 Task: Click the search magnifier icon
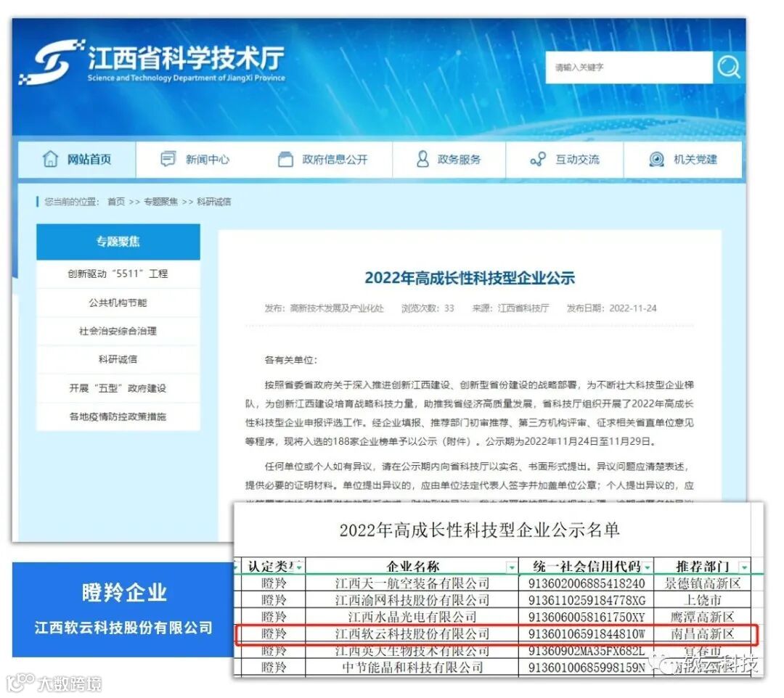click(728, 67)
